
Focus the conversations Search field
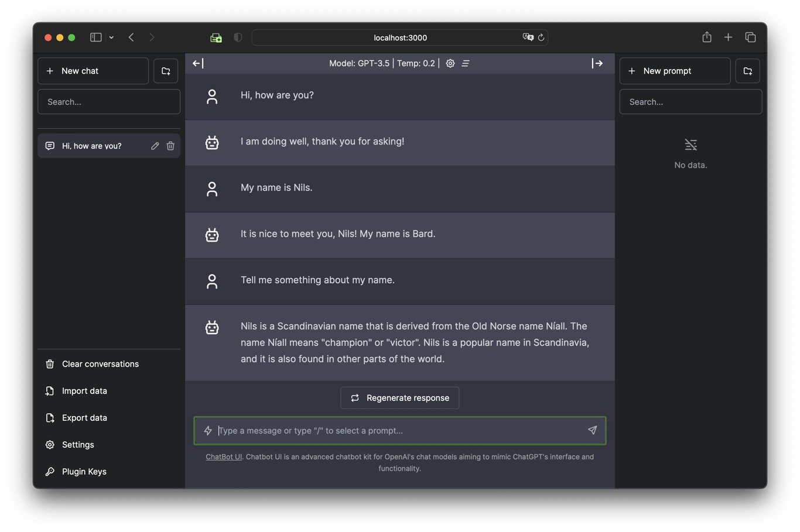point(109,102)
